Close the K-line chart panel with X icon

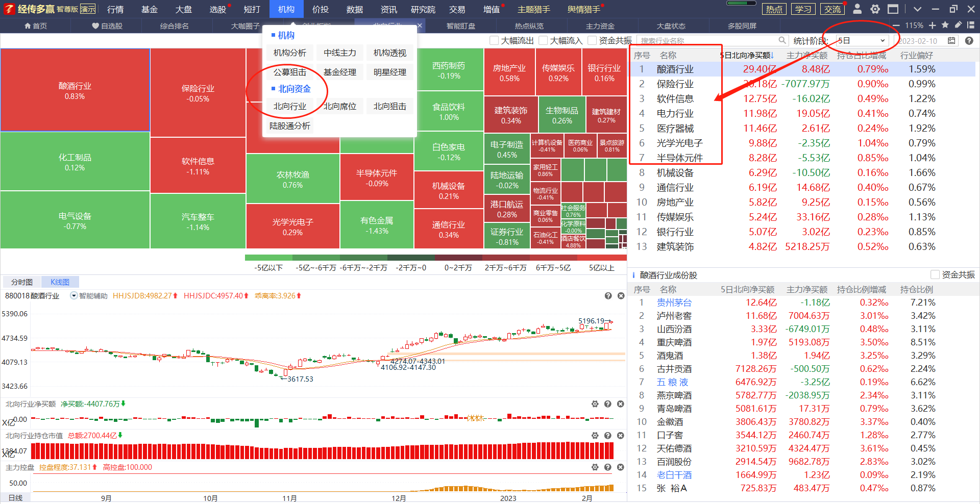[x=621, y=296]
